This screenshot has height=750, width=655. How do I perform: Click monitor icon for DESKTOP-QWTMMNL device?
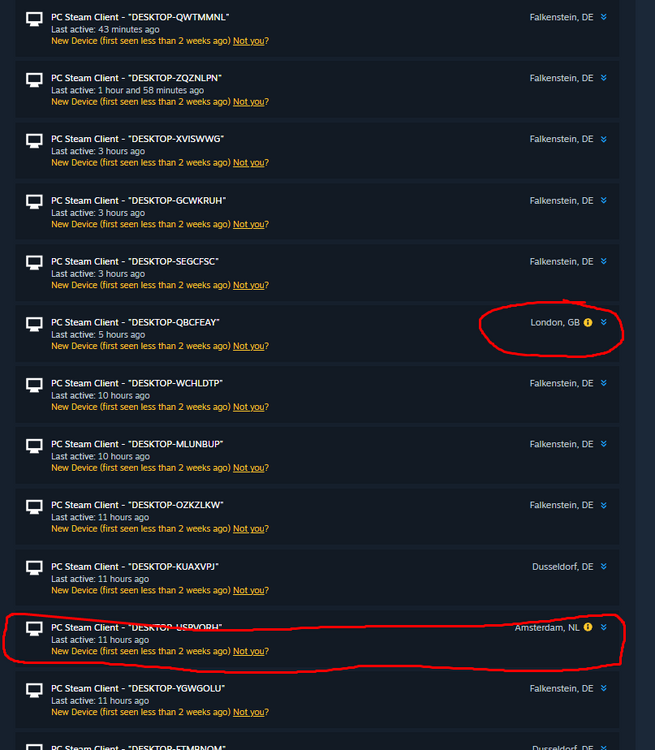click(x=34, y=19)
